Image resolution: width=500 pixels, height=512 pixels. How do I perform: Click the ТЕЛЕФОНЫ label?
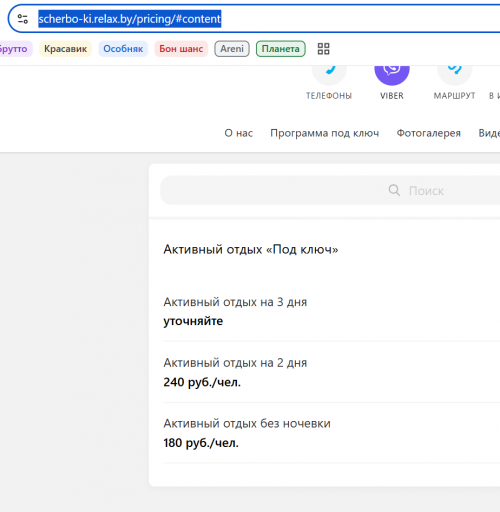click(x=329, y=96)
